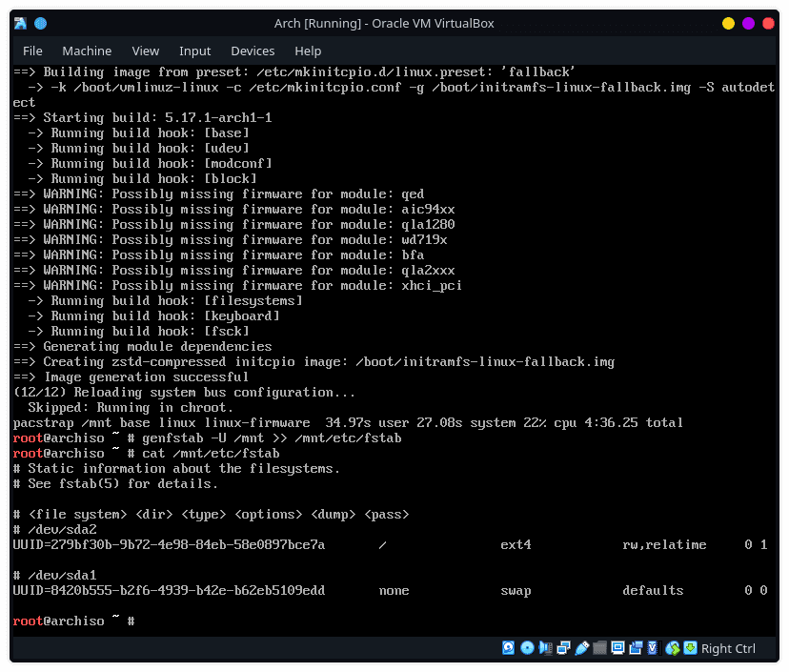Viewport: 789px width, 672px height.
Task: Click the warning line for module qed
Action: coord(218,193)
